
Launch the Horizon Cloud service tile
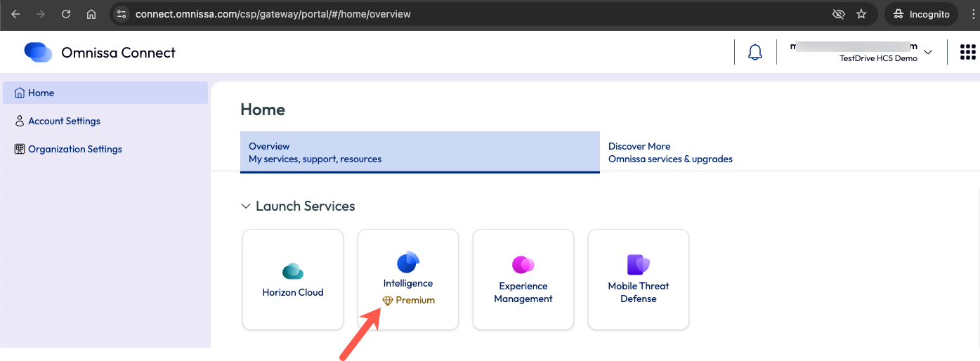pos(293,280)
